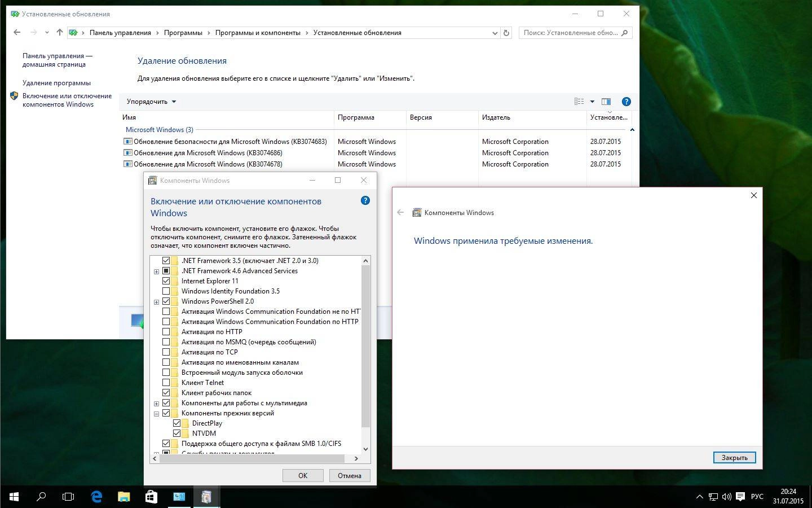Uncheck Windows PowerShell 2.0

166,301
